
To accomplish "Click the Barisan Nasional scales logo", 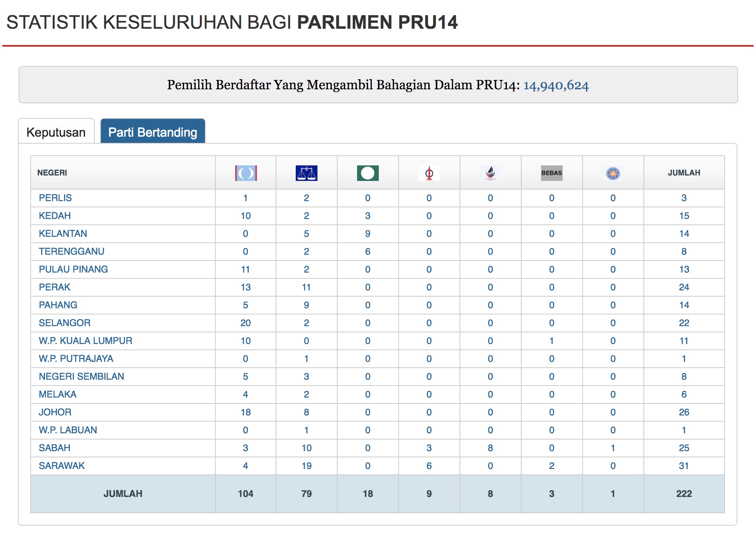I will point(307,173).
